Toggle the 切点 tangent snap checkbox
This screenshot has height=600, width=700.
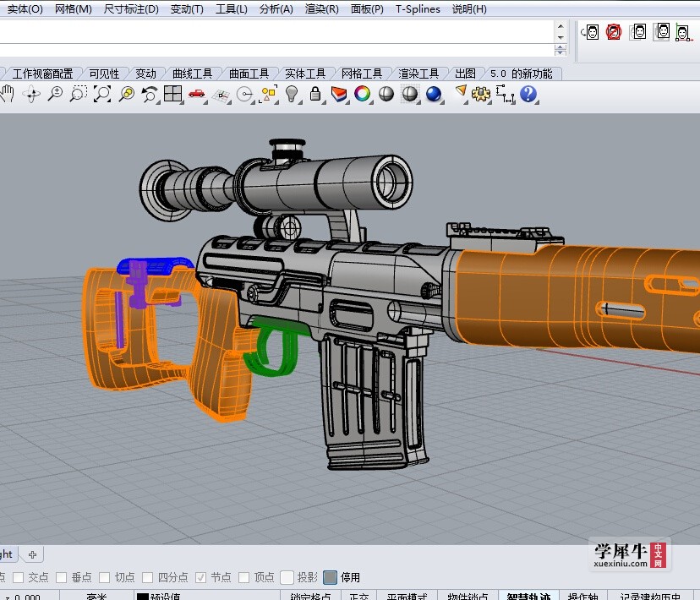click(x=105, y=578)
